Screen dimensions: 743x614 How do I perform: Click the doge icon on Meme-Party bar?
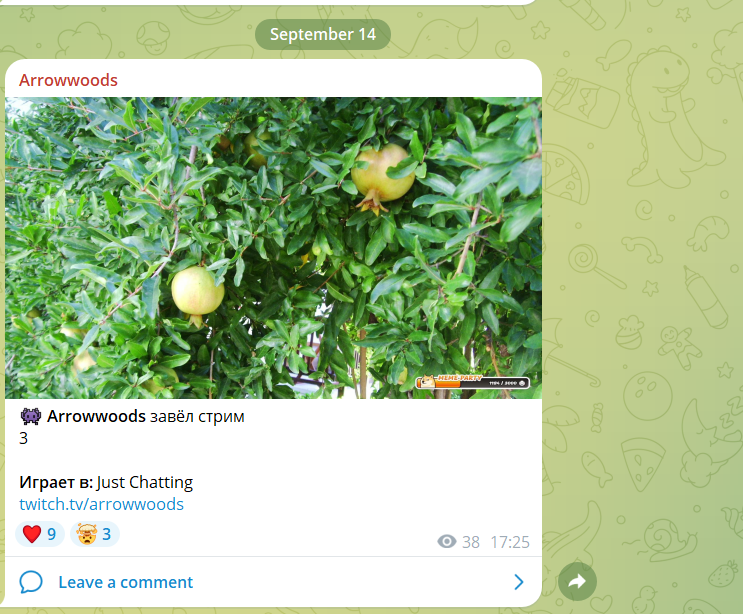(x=428, y=380)
